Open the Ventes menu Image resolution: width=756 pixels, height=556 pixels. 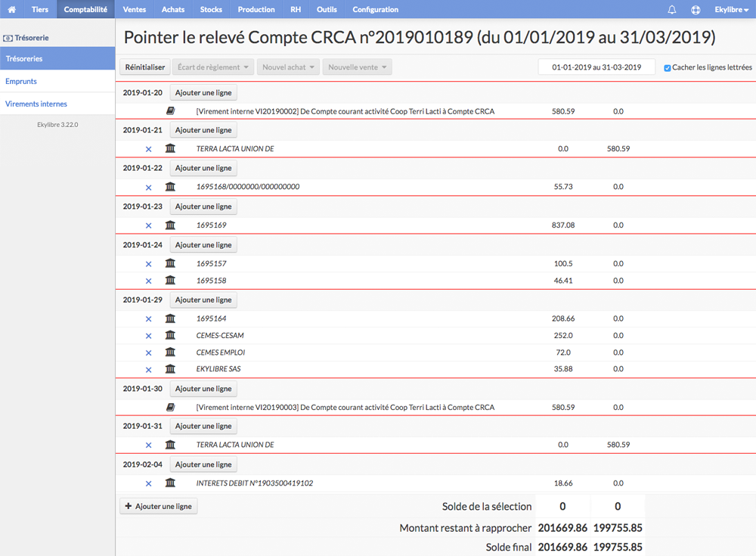click(x=134, y=9)
